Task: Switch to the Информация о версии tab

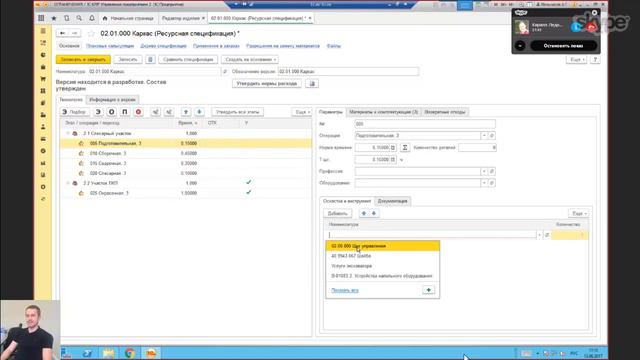Action: coord(112,100)
